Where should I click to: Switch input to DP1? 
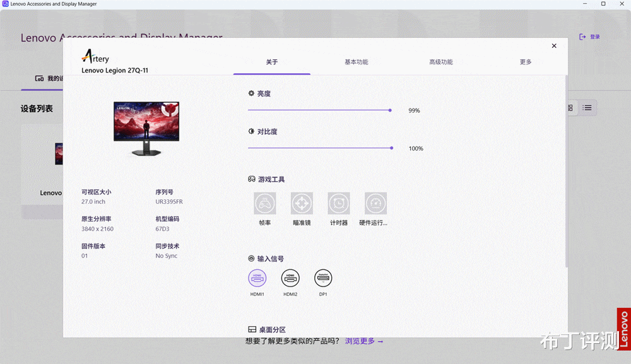point(322,278)
